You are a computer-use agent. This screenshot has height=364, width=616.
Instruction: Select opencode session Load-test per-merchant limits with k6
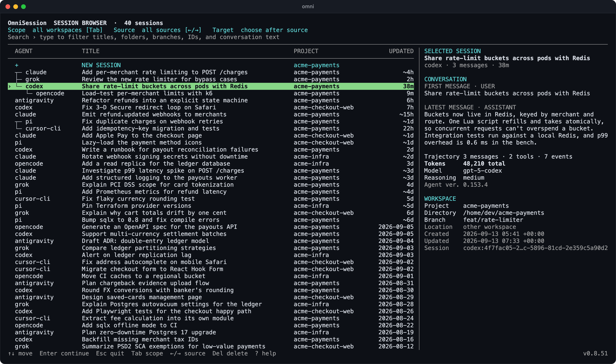coord(211,94)
